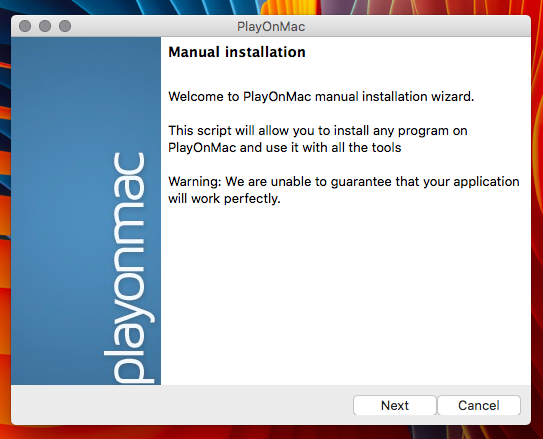Click the 'will work perfectly.' line
The height and width of the screenshot is (439, 543).
224,199
